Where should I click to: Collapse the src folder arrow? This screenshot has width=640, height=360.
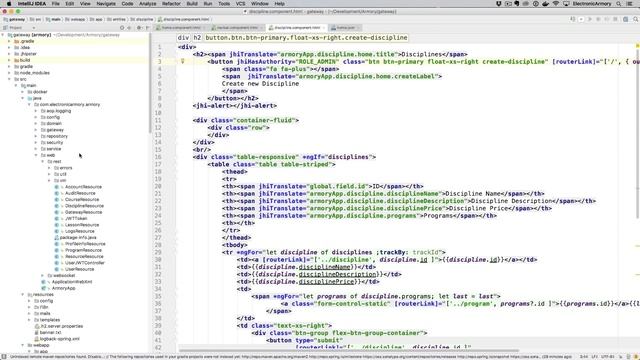pyautogui.click(x=9, y=79)
